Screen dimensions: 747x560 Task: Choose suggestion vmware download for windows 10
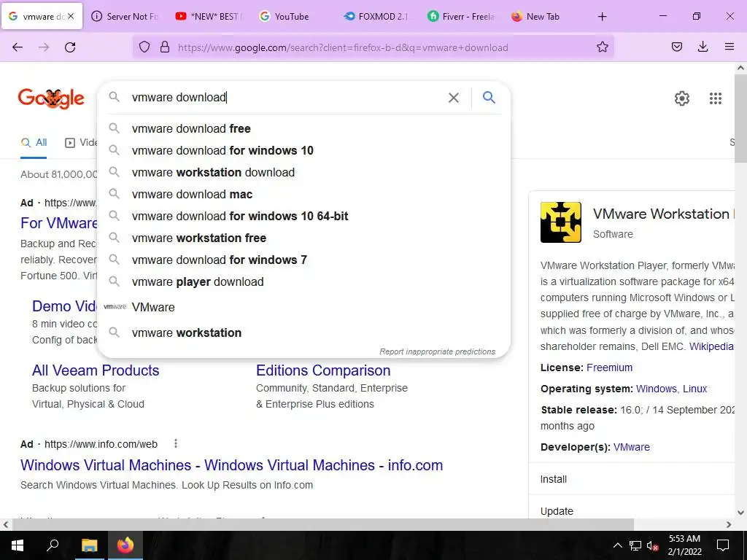click(x=303, y=150)
